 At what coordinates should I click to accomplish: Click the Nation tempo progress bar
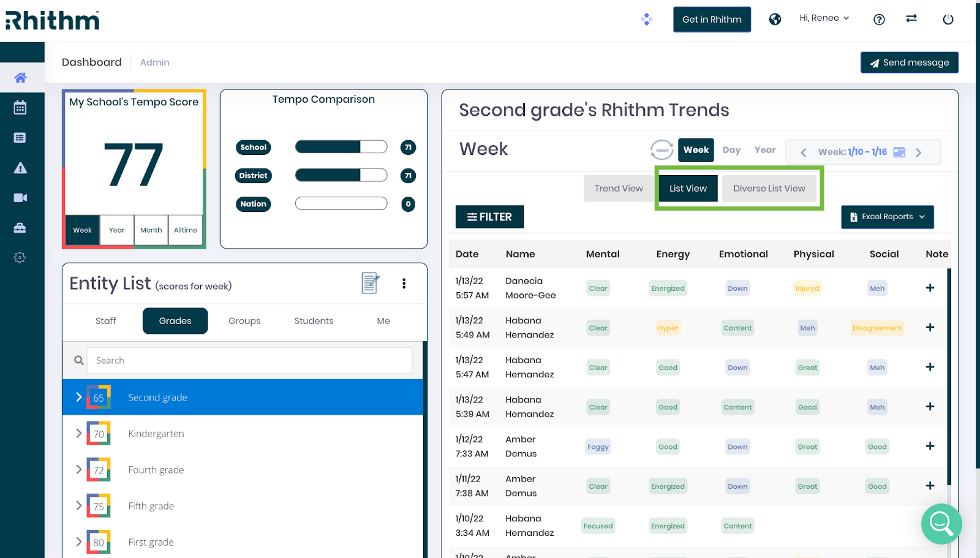(341, 203)
